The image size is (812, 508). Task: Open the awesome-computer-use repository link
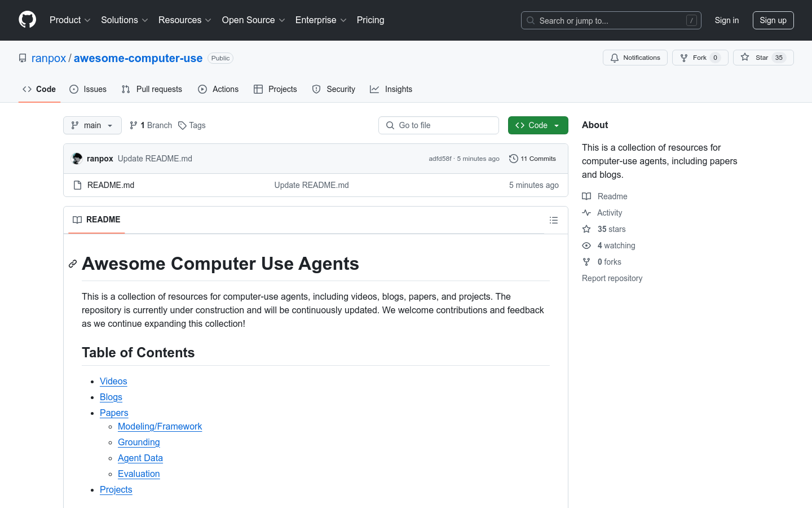[138, 58]
